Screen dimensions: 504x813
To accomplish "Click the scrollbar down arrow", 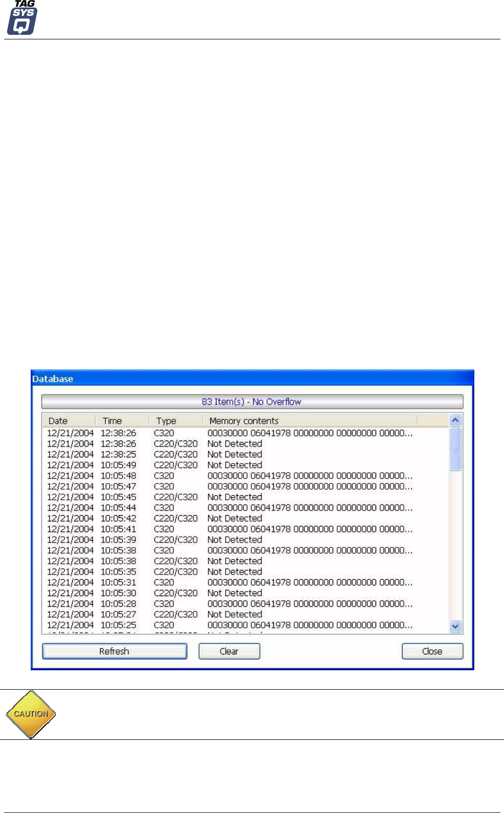I will click(x=455, y=626).
